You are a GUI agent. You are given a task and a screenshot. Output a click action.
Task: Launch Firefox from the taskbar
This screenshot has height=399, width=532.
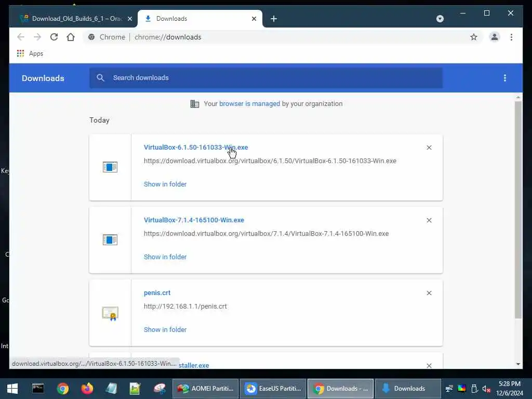point(87,389)
